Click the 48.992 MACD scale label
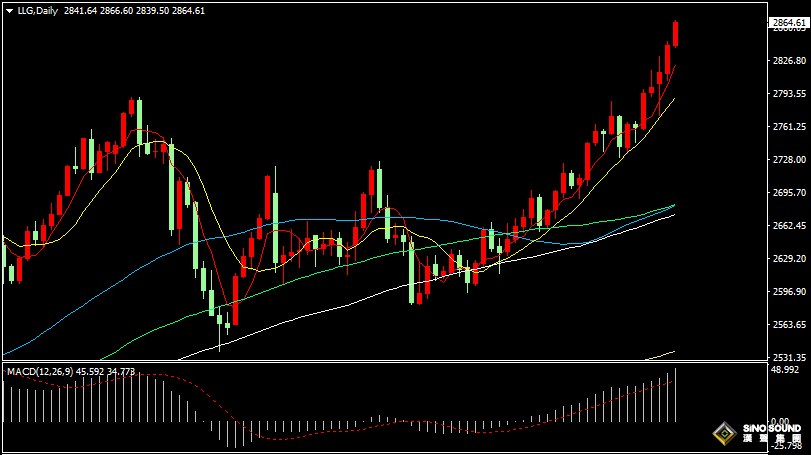This screenshot has width=811, height=455. [x=788, y=370]
